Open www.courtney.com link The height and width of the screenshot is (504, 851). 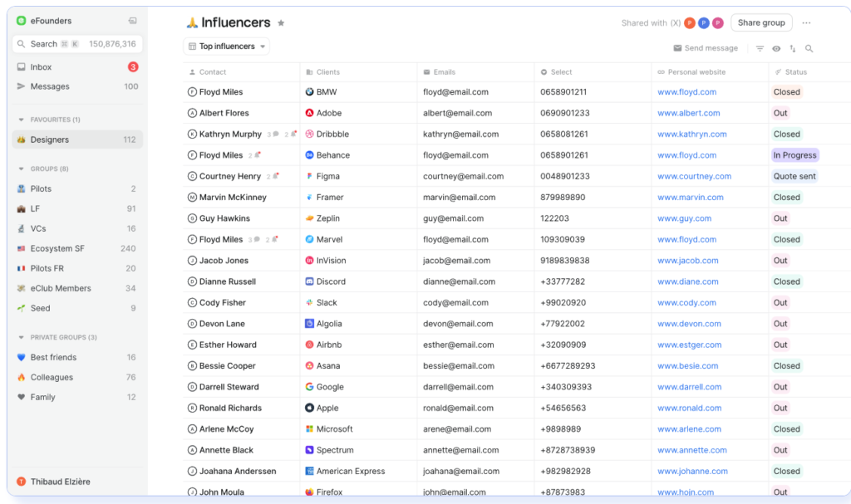coord(694,176)
